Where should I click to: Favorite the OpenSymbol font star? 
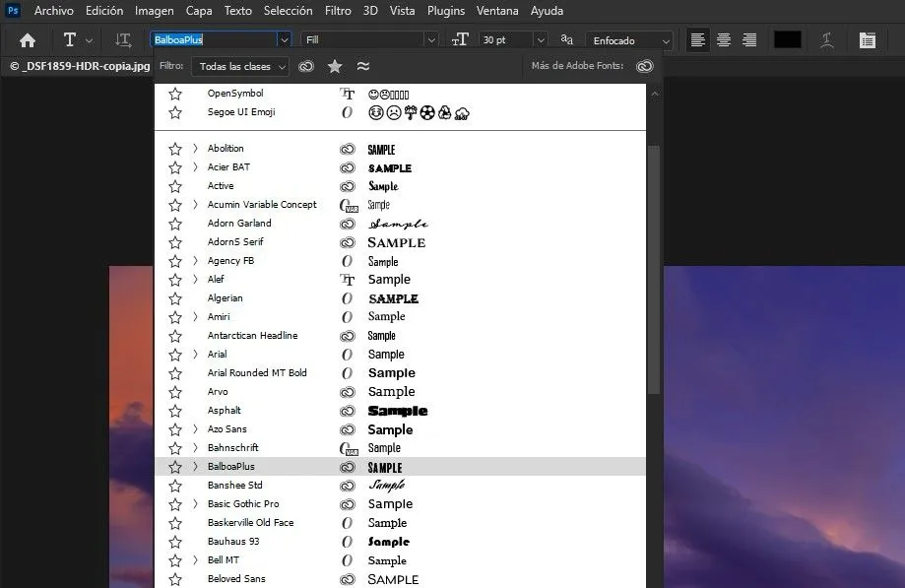(175, 94)
